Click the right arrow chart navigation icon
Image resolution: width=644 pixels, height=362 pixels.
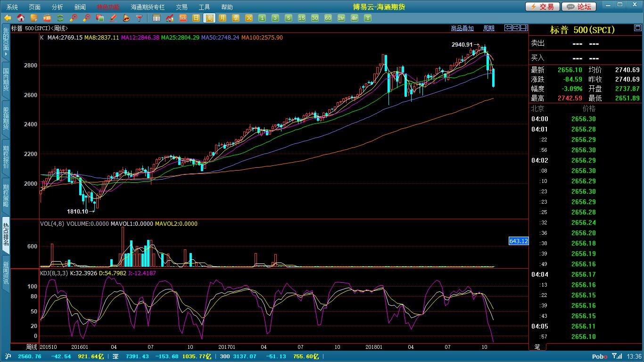point(516,28)
